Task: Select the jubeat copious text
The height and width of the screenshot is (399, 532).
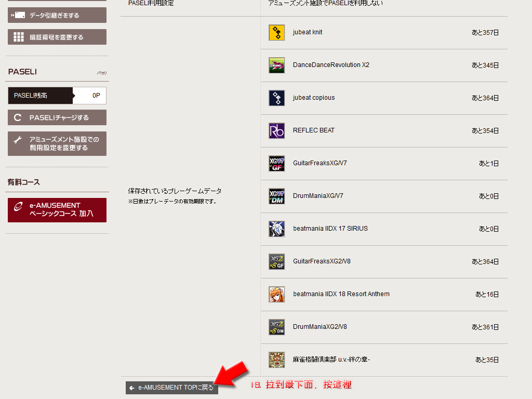Action: coord(313,98)
